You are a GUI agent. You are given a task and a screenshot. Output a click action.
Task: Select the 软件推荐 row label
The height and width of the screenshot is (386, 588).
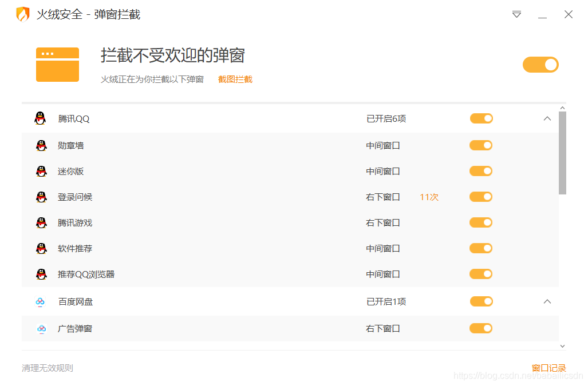pyautogui.click(x=75, y=249)
